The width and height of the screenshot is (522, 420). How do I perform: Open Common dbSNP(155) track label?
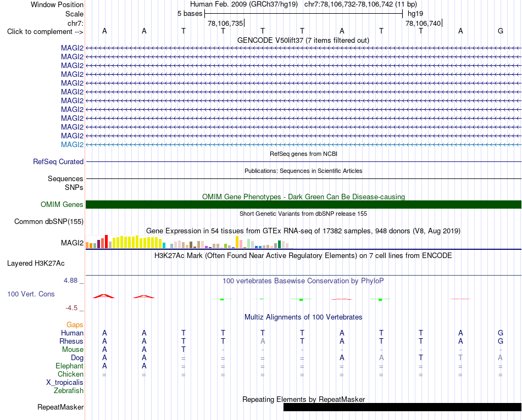click(x=48, y=221)
